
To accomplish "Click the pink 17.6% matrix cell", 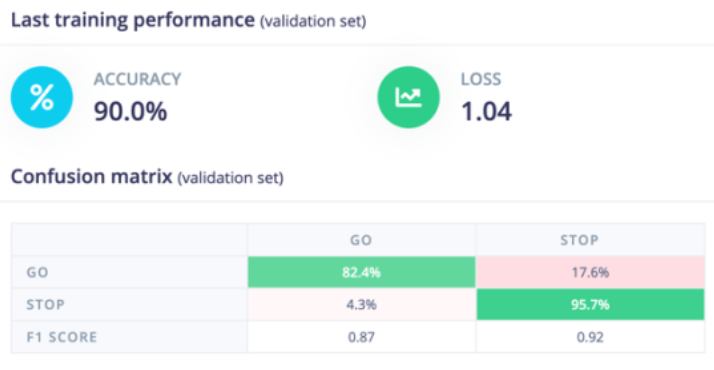I will (590, 272).
